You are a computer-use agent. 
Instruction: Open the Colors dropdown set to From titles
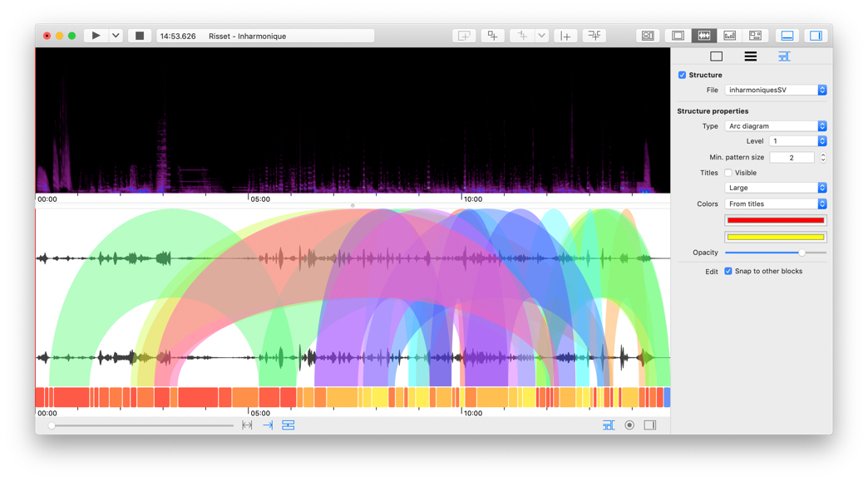(776, 204)
